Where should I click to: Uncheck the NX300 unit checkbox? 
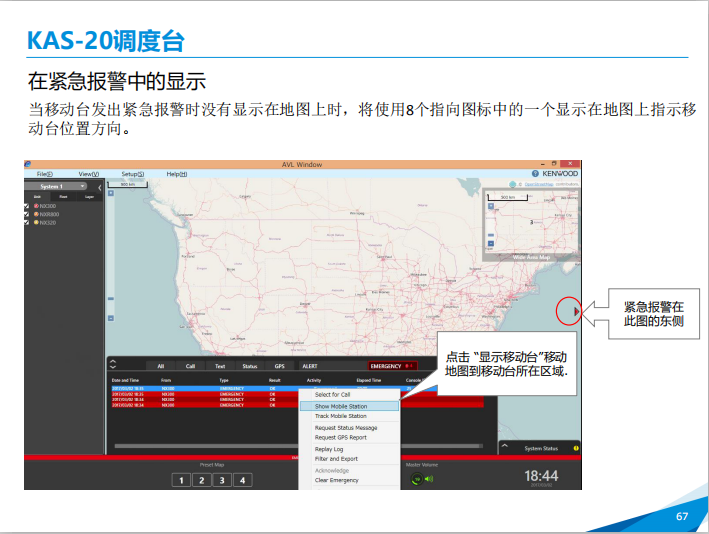point(28,206)
